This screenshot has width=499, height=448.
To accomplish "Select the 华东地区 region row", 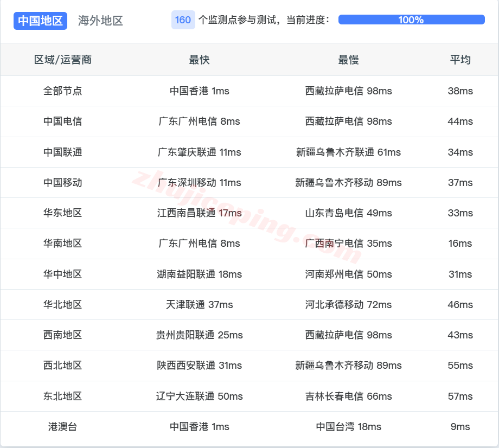I will pyautogui.click(x=62, y=213).
